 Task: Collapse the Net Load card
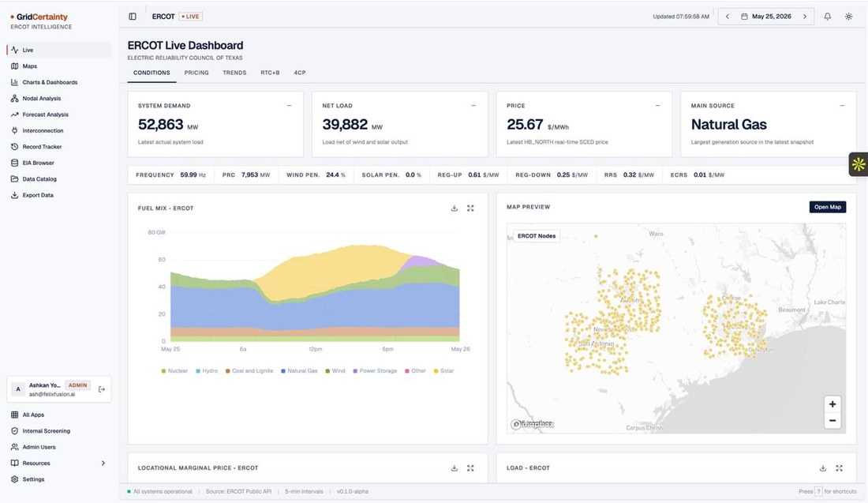[x=473, y=105]
